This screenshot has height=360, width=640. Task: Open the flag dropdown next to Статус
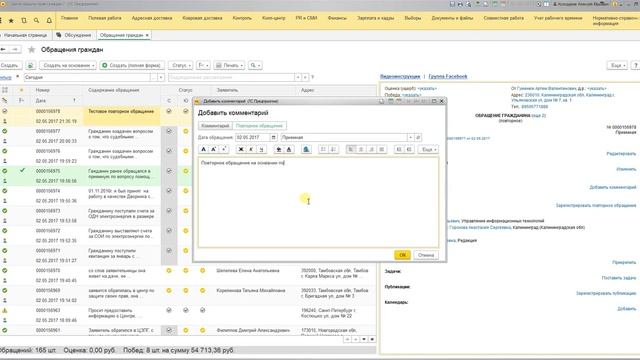pos(203,65)
